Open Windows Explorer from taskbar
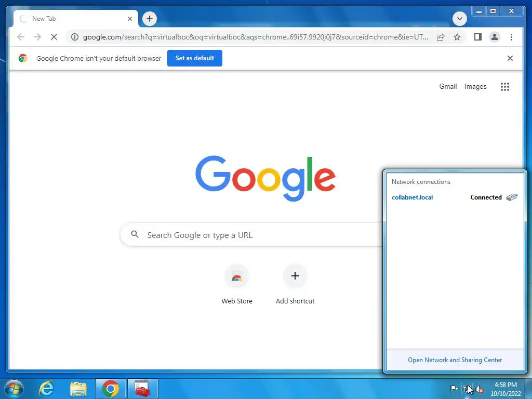The image size is (532, 399). (x=78, y=389)
